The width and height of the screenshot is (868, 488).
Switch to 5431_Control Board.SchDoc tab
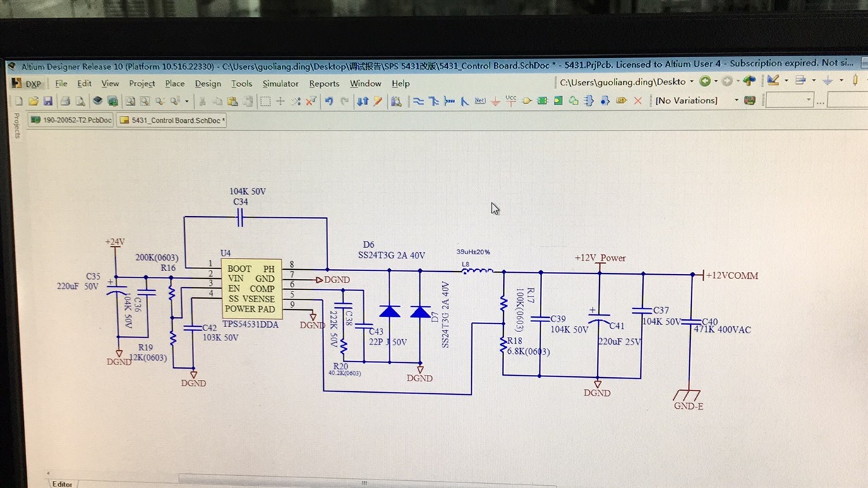171,120
